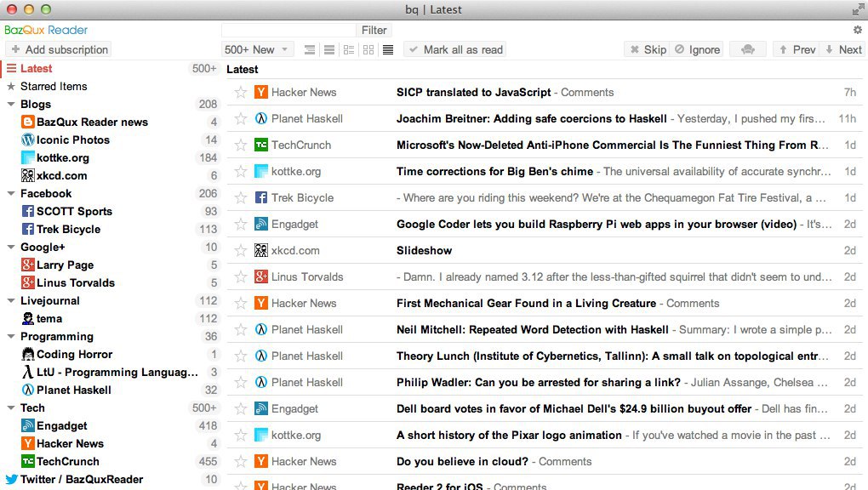The image size is (868, 490).
Task: Open the Theory Lunch topological entropy article
Action: point(545,356)
